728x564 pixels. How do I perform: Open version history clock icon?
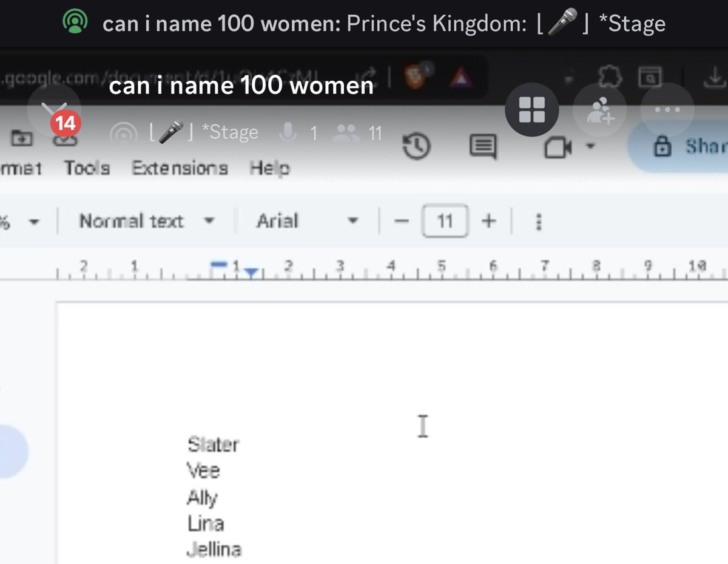coord(417,148)
